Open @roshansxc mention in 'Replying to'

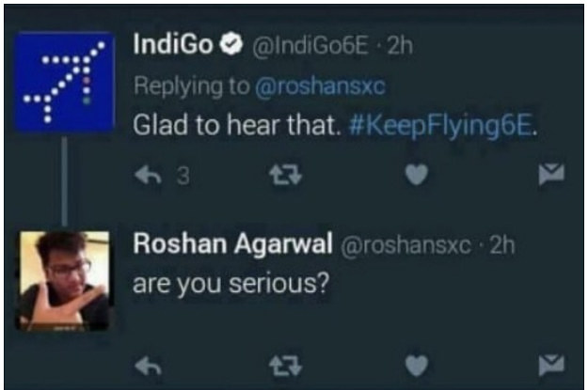pos(320,86)
